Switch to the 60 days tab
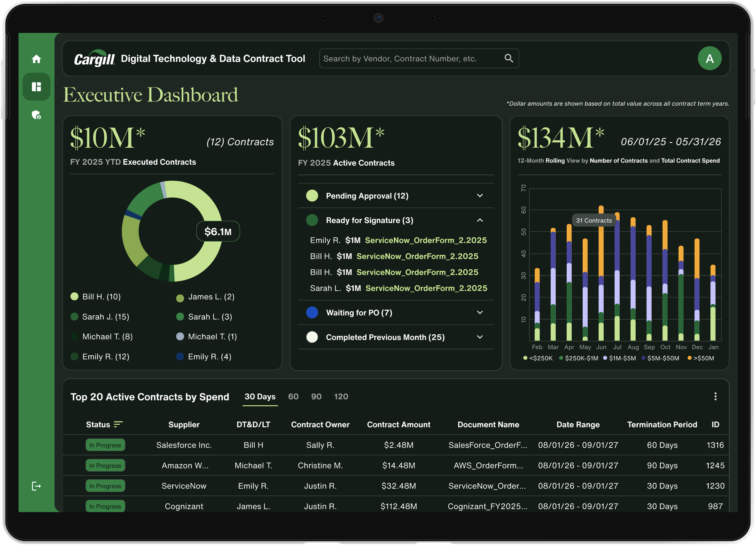Viewport: 756px width, 545px height. click(x=293, y=396)
